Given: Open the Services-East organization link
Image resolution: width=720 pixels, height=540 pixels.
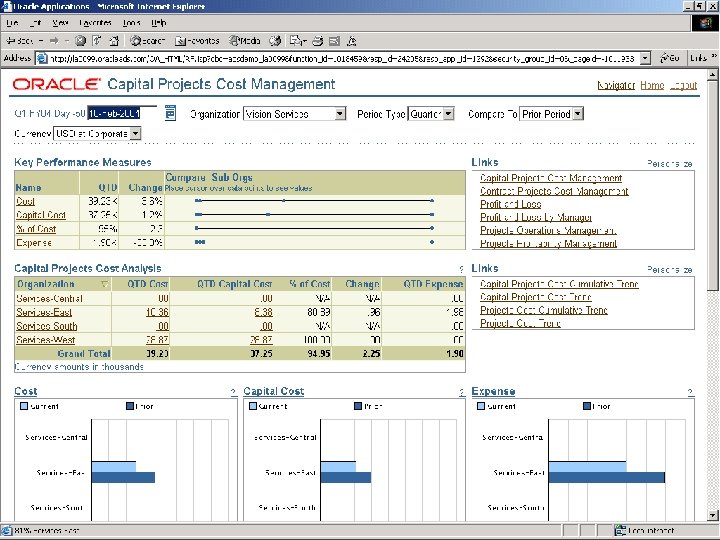Looking at the screenshot, I should [44, 313].
